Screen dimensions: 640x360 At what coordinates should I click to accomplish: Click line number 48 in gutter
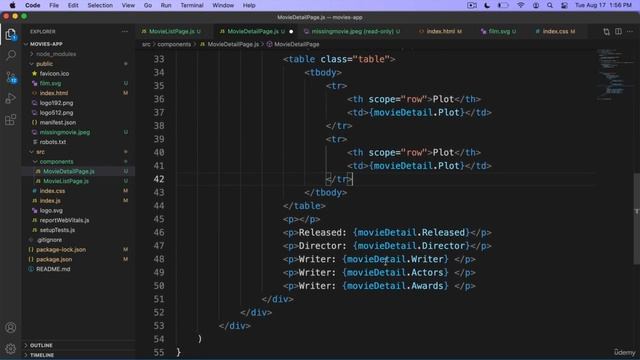(159, 259)
